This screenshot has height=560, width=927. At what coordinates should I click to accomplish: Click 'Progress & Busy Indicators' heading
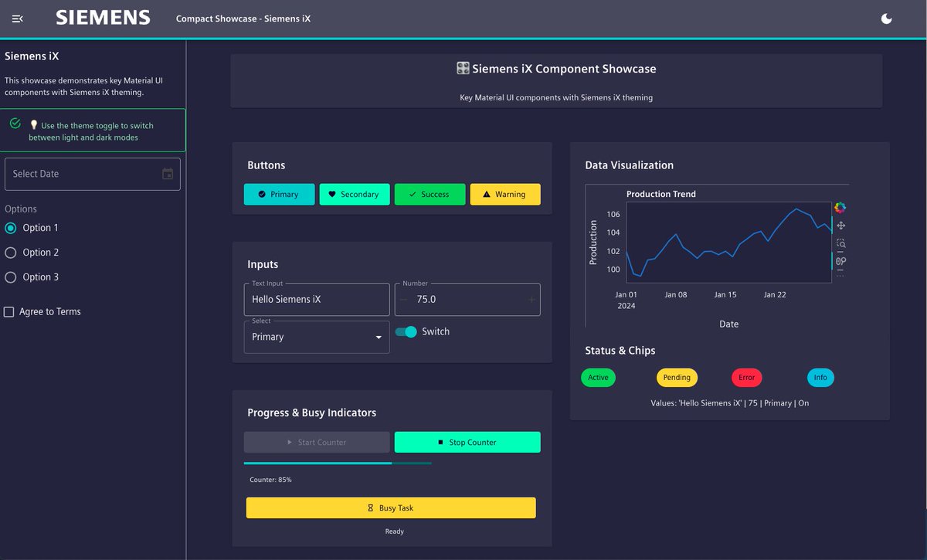[312, 412]
